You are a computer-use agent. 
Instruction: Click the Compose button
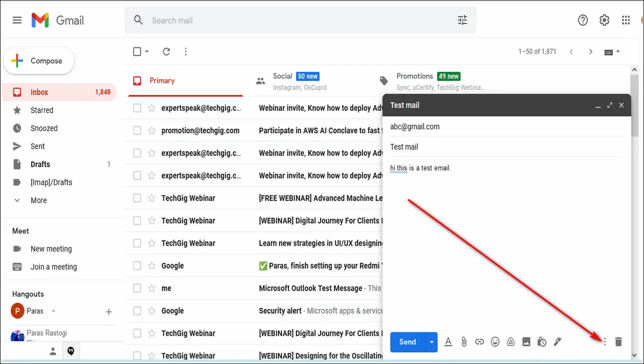[39, 61]
